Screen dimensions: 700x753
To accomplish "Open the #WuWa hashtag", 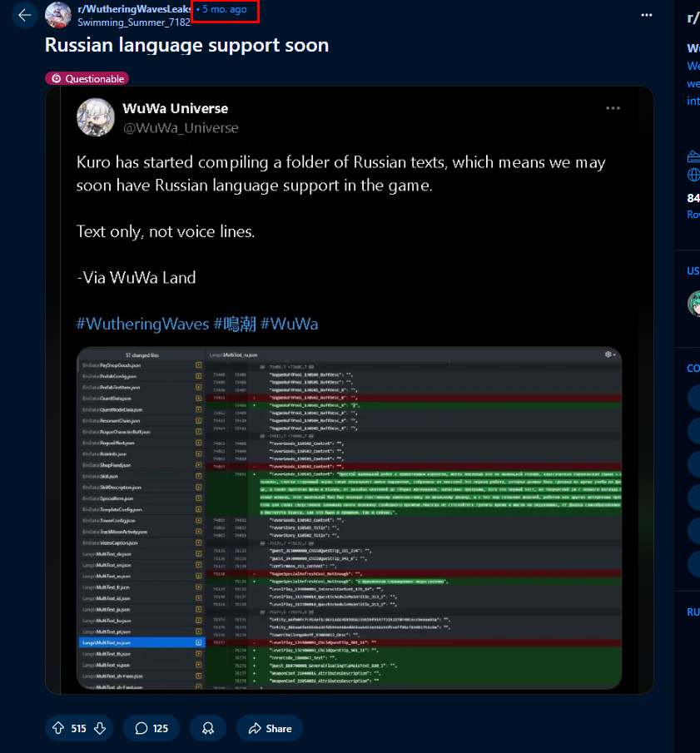I will (x=289, y=324).
